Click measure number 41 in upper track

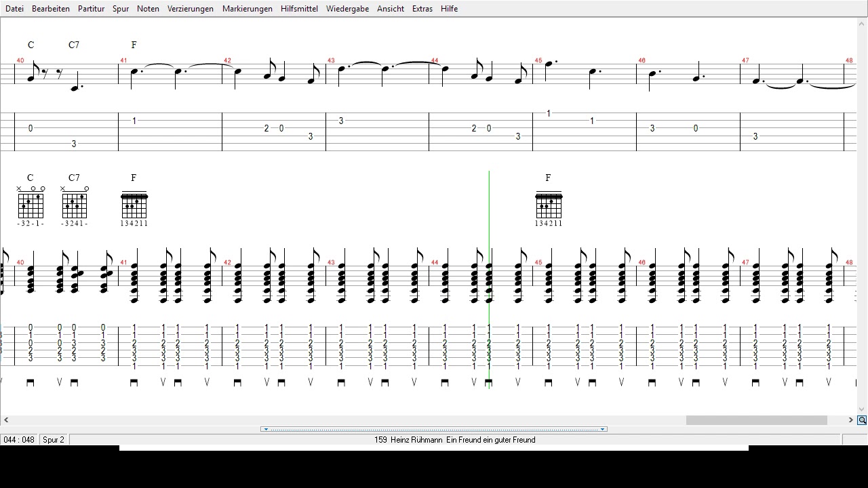[x=123, y=60]
